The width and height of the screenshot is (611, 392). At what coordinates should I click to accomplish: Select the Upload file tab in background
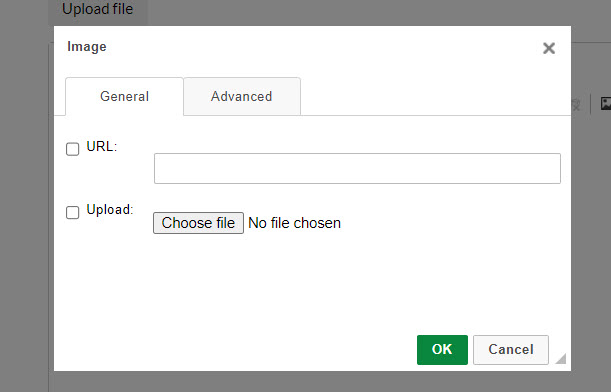[x=98, y=9]
